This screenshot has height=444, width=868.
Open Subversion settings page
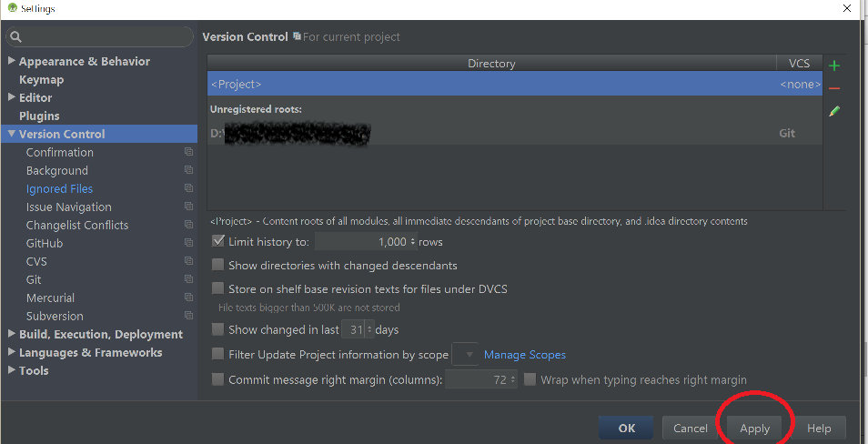pyautogui.click(x=55, y=316)
